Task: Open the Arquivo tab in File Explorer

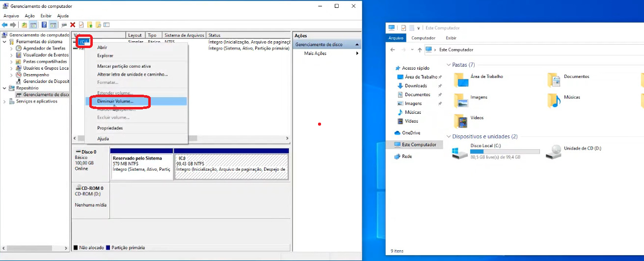Action: [x=396, y=38]
